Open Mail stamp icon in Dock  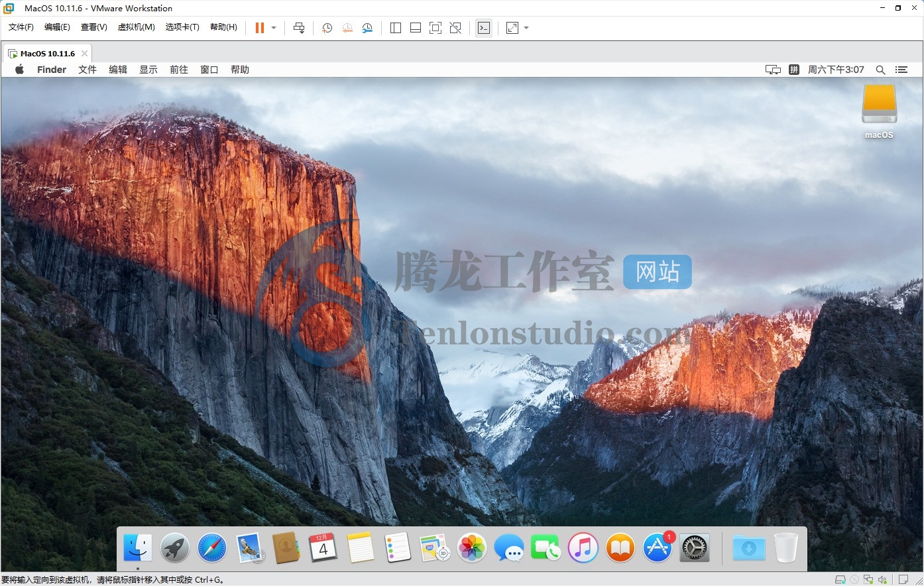click(x=250, y=548)
